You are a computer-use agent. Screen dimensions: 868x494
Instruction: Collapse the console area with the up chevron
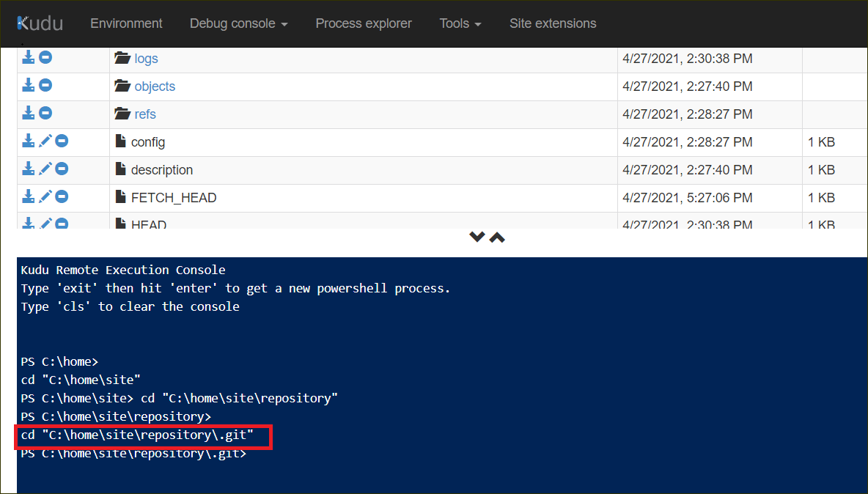(496, 236)
